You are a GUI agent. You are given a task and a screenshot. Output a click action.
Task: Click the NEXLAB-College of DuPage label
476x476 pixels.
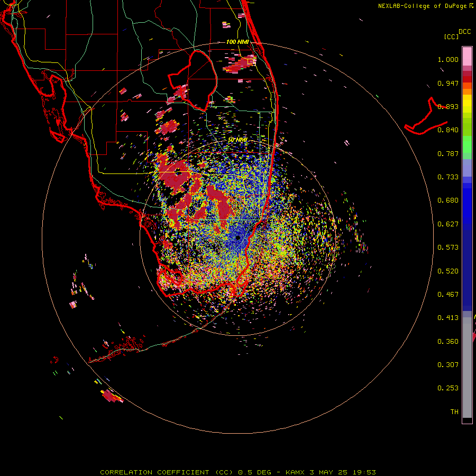pyautogui.click(x=423, y=6)
